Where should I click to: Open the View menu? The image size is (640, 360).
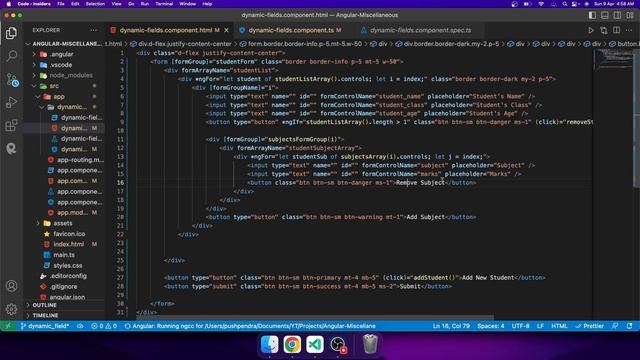[116, 4]
